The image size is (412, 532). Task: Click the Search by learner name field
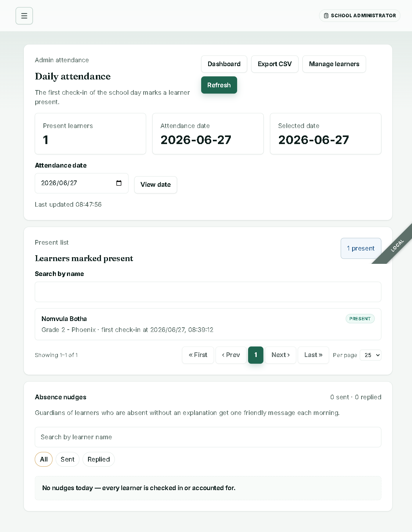click(208, 437)
